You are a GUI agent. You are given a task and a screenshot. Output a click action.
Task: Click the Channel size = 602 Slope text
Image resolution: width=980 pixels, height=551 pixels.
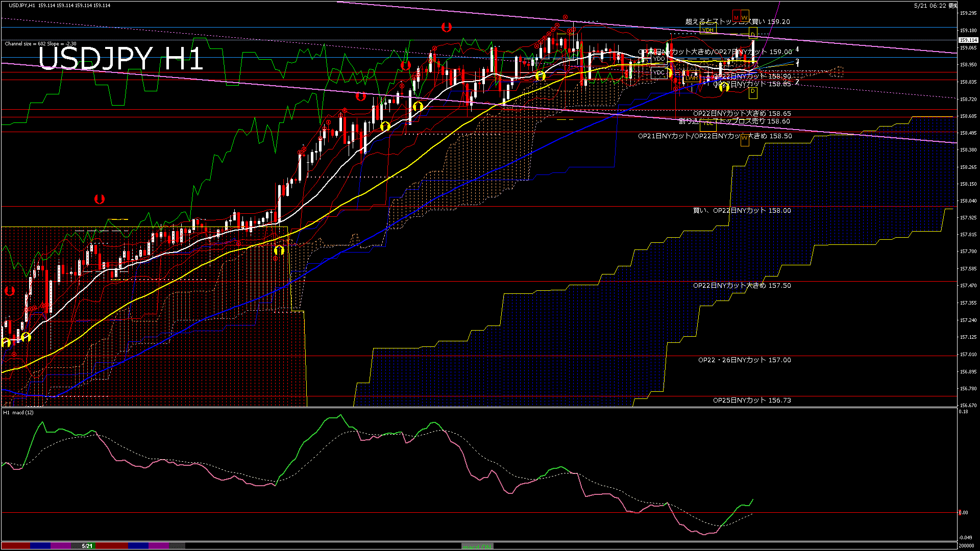41,44
